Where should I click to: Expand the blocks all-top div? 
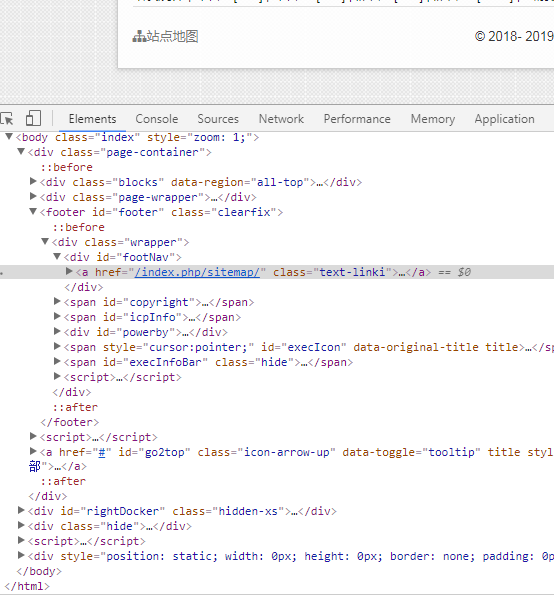click(33, 182)
